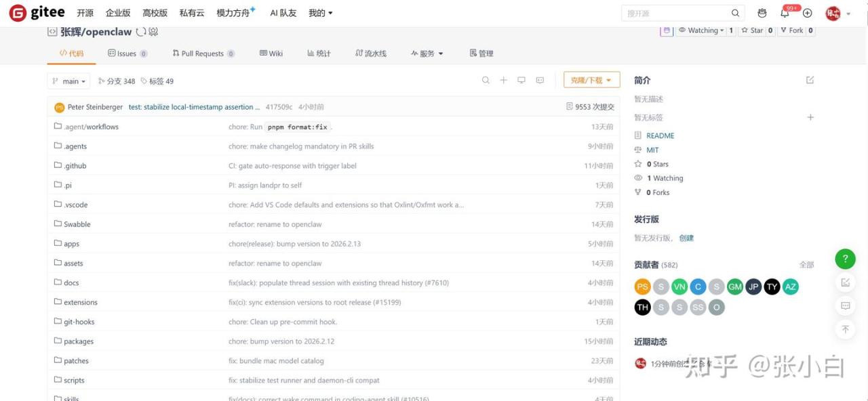This screenshot has height=401, width=868.
Task: Expand the main branch dropdown
Action: pyautogui.click(x=68, y=81)
